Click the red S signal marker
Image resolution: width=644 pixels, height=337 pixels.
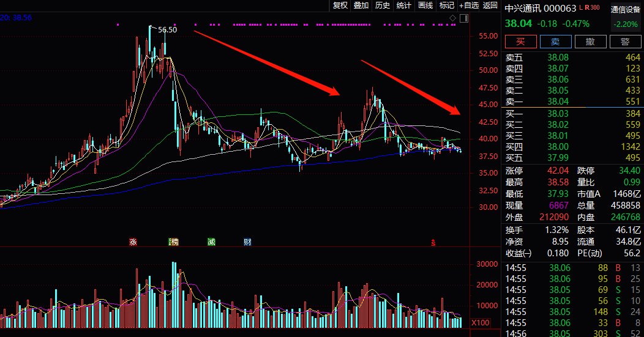click(x=433, y=243)
